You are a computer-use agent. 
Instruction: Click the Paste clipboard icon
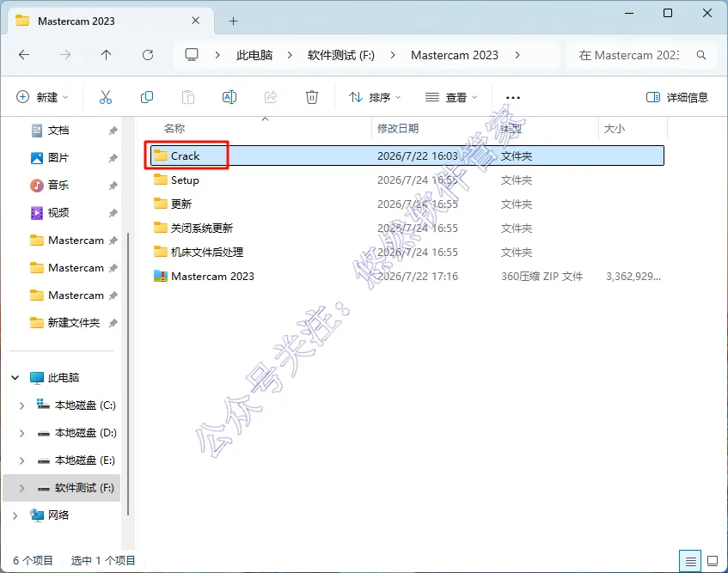[x=188, y=97]
